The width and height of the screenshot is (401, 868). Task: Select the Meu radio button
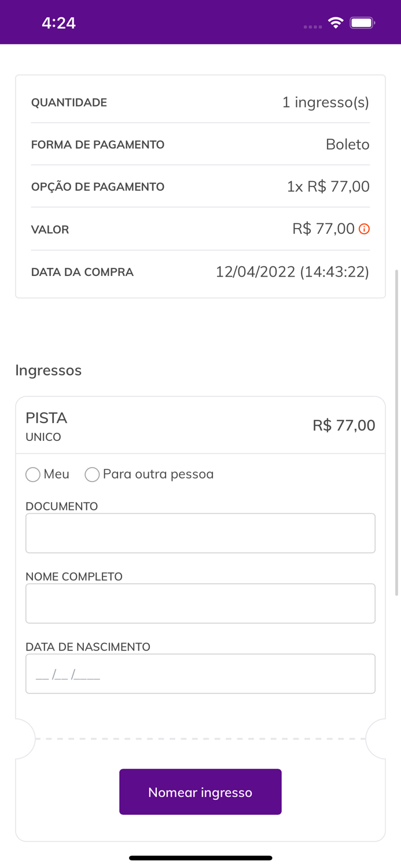click(x=33, y=475)
